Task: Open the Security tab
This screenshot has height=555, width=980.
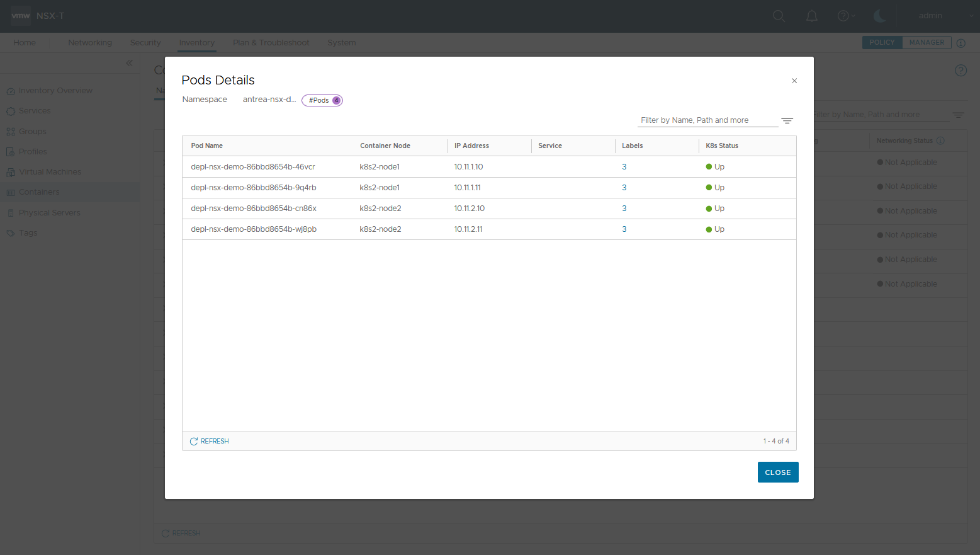Action: pyautogui.click(x=145, y=43)
